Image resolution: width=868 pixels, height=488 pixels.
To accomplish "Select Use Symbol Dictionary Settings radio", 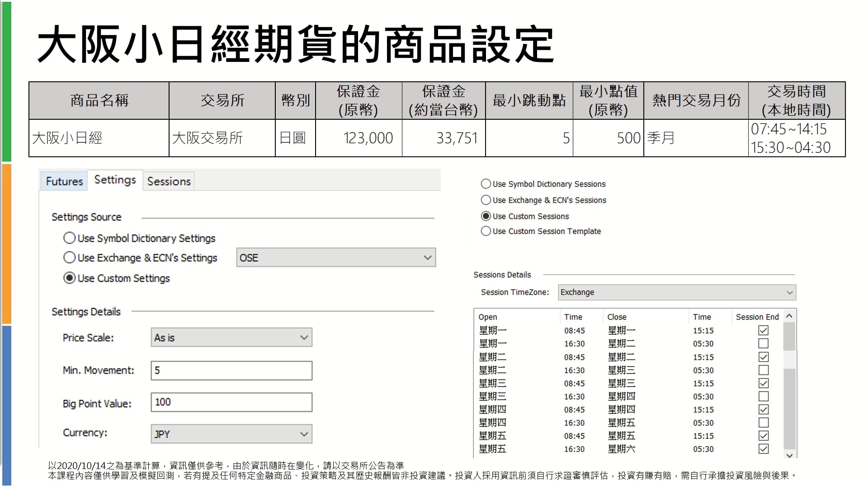I will [x=69, y=238].
